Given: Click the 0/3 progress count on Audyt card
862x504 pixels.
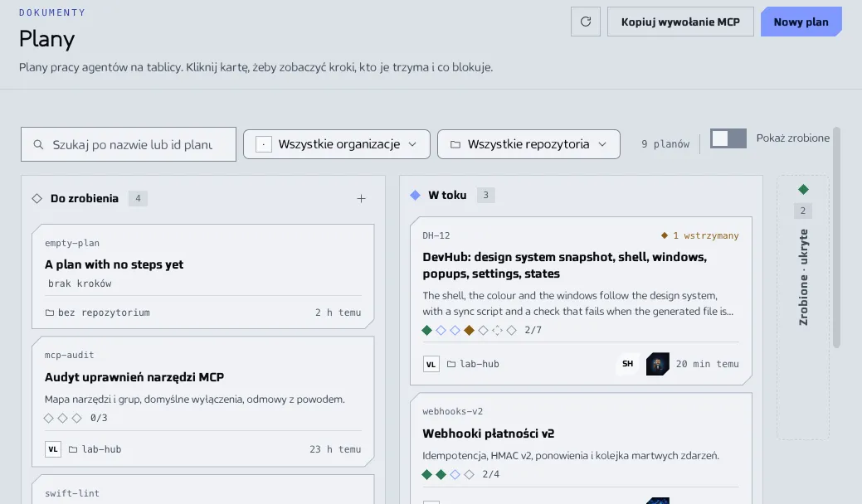Looking at the screenshot, I should 99,418.
